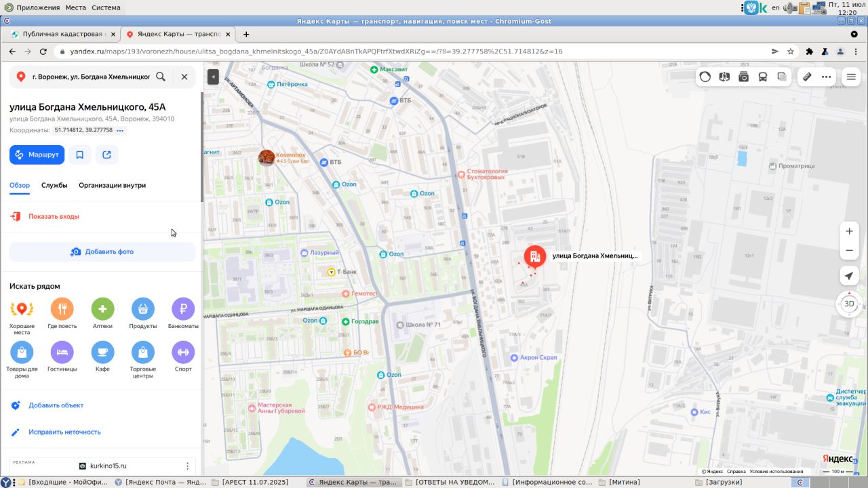Screen dimensions: 868x488
Task: Open the Yandex Maps hamburger menu
Action: click(x=851, y=77)
